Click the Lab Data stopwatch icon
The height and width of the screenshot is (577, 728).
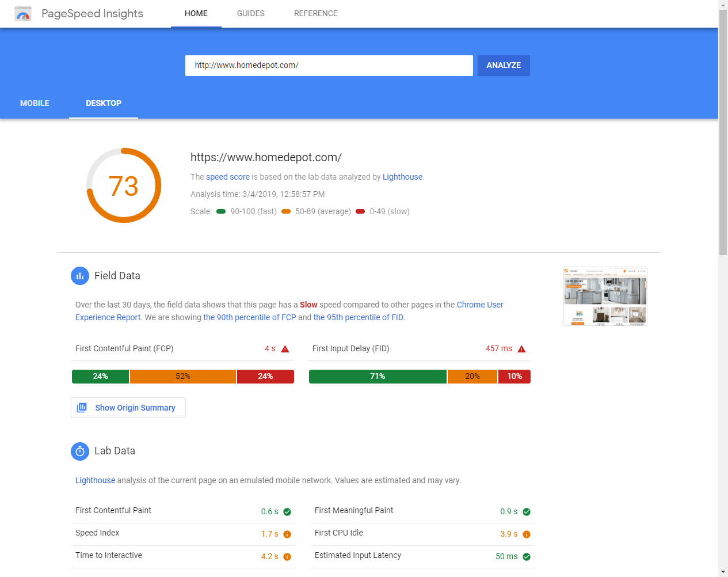[x=80, y=451]
